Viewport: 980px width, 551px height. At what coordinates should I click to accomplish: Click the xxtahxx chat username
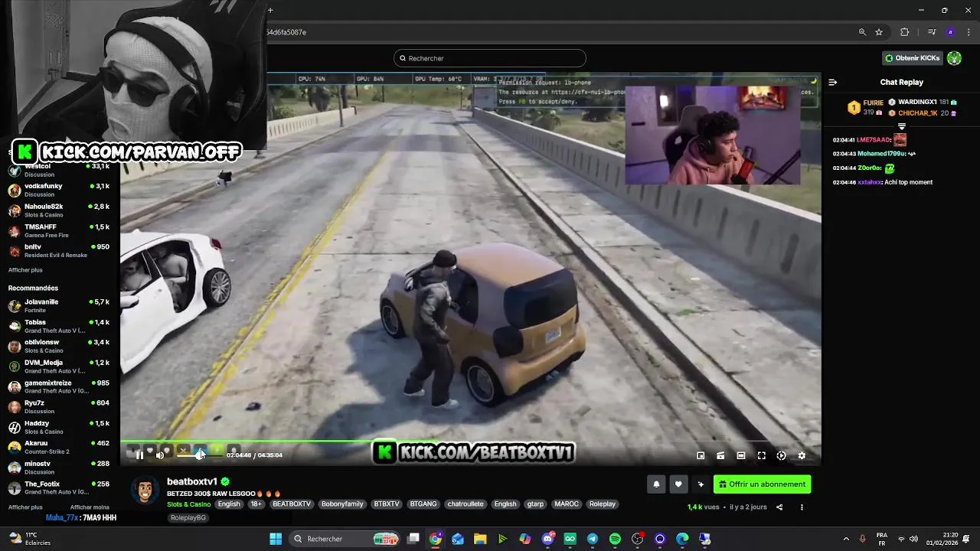[870, 182]
